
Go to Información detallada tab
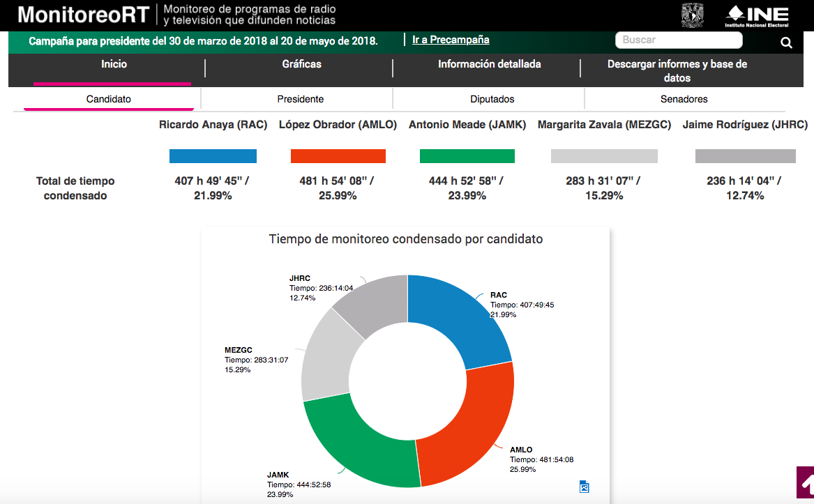pyautogui.click(x=489, y=64)
